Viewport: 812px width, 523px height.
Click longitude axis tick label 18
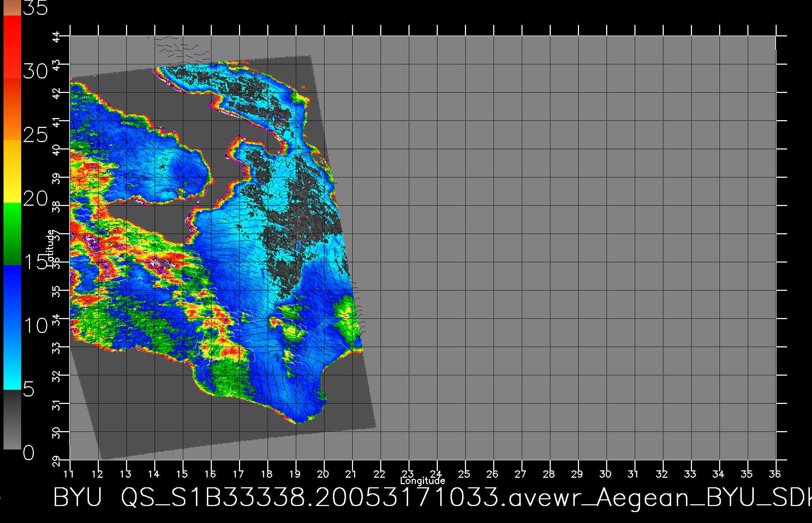pyautogui.click(x=266, y=474)
